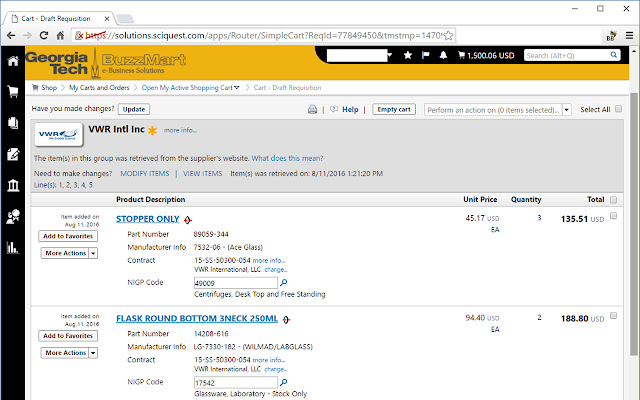Image resolution: width=640 pixels, height=400 pixels.
Task: Open Perform an action on items dropdown
Action: pyautogui.click(x=567, y=110)
